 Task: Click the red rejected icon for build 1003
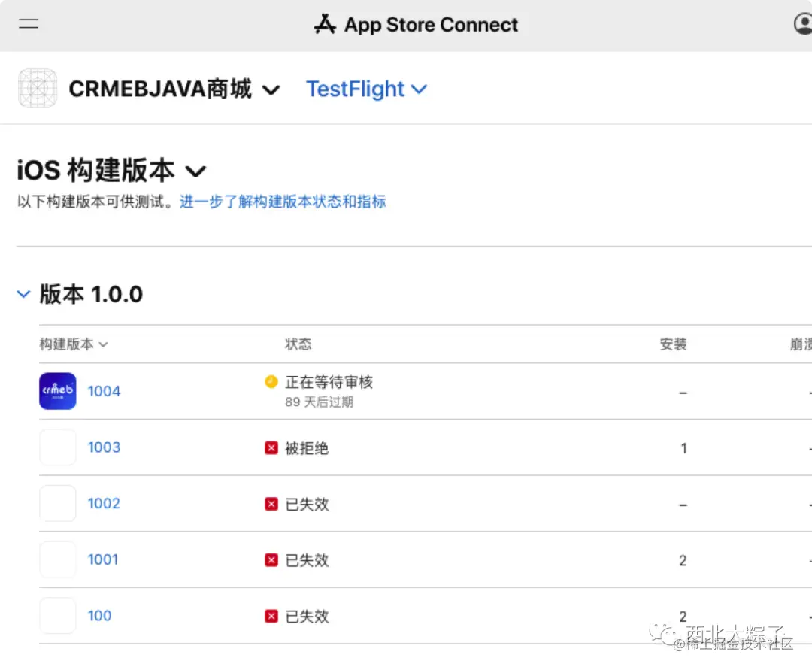pyautogui.click(x=271, y=448)
